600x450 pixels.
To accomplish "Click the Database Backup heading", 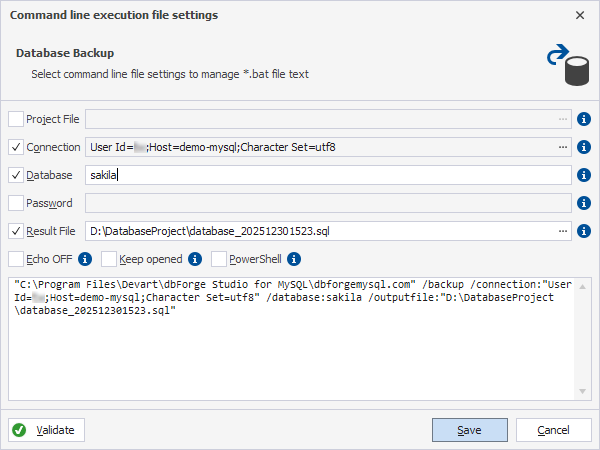I will tap(65, 53).
